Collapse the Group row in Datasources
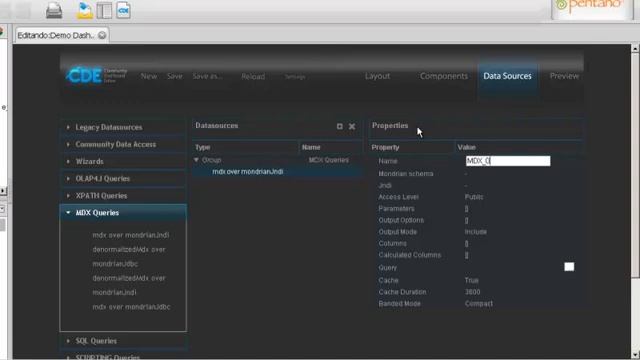The image size is (640, 360). [196, 160]
